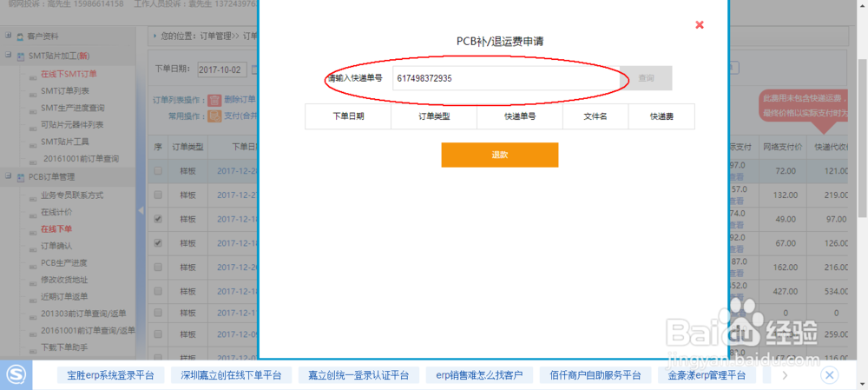Click the orange 退款 button
This screenshot has width=868, height=390.
coord(499,155)
